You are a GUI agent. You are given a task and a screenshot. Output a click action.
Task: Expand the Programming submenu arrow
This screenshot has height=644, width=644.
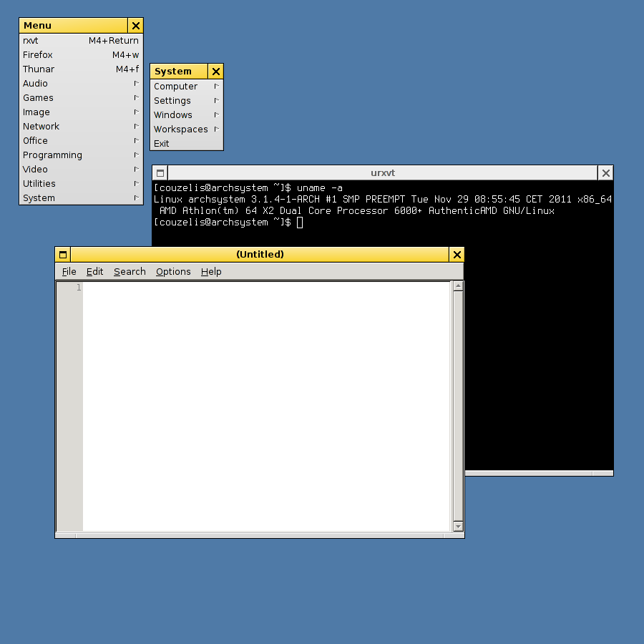tap(137, 155)
